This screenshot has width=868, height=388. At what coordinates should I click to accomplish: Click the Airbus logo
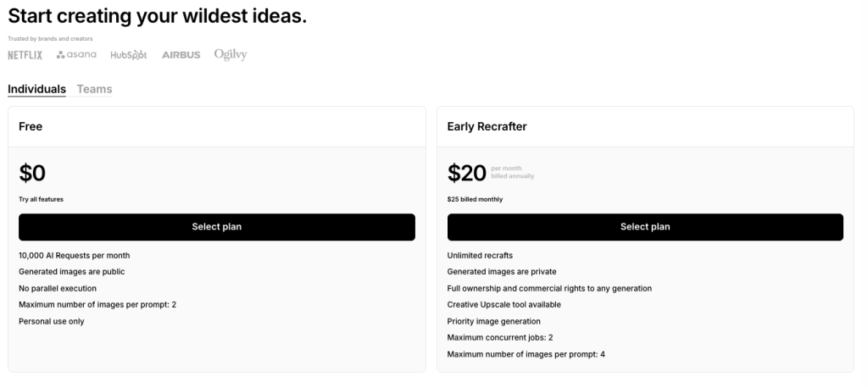[181, 55]
